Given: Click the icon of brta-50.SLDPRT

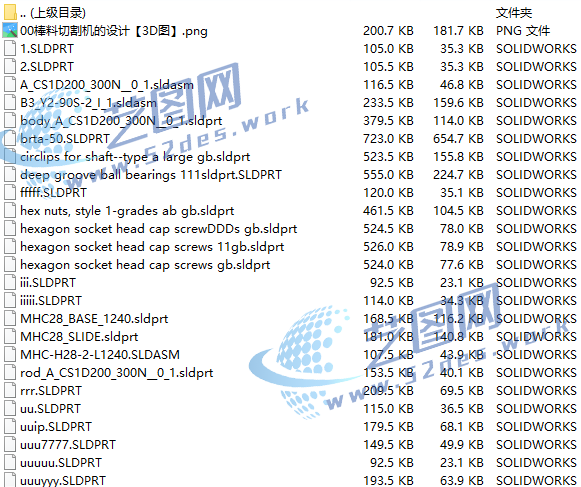Looking at the screenshot, I should [x=10, y=139].
